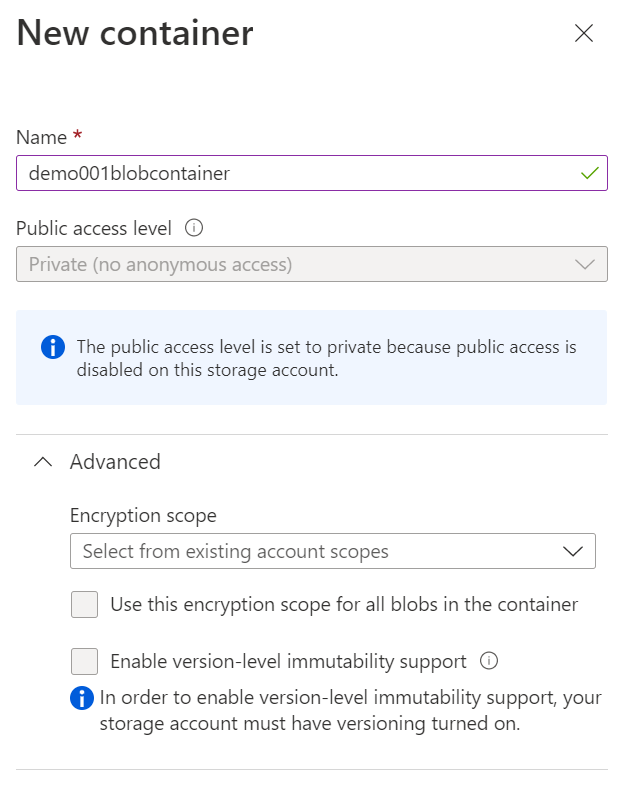Click info icon beside Public access level

coord(195,228)
